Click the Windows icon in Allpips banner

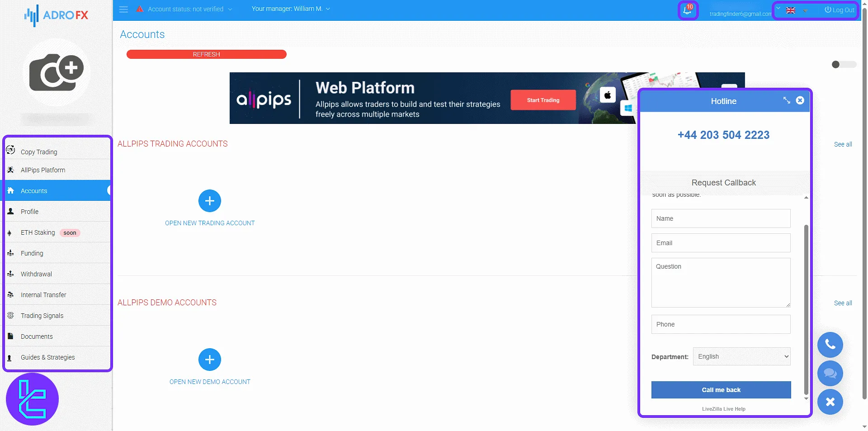coord(628,108)
